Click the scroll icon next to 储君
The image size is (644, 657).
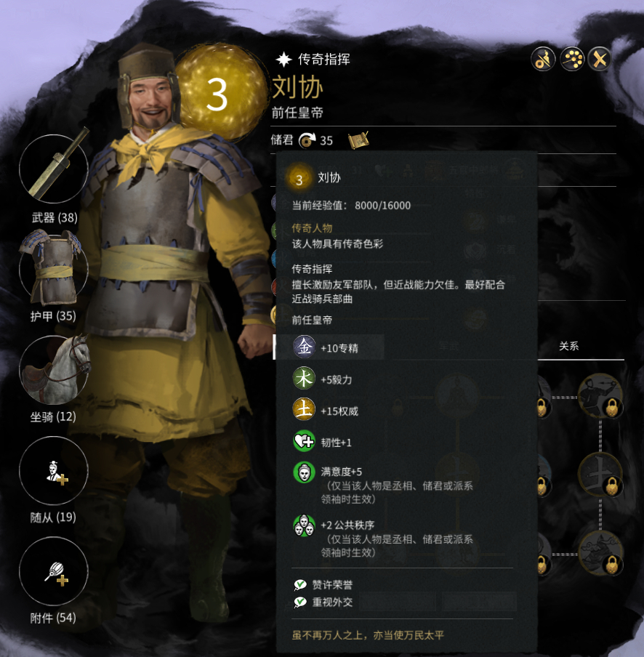(358, 140)
